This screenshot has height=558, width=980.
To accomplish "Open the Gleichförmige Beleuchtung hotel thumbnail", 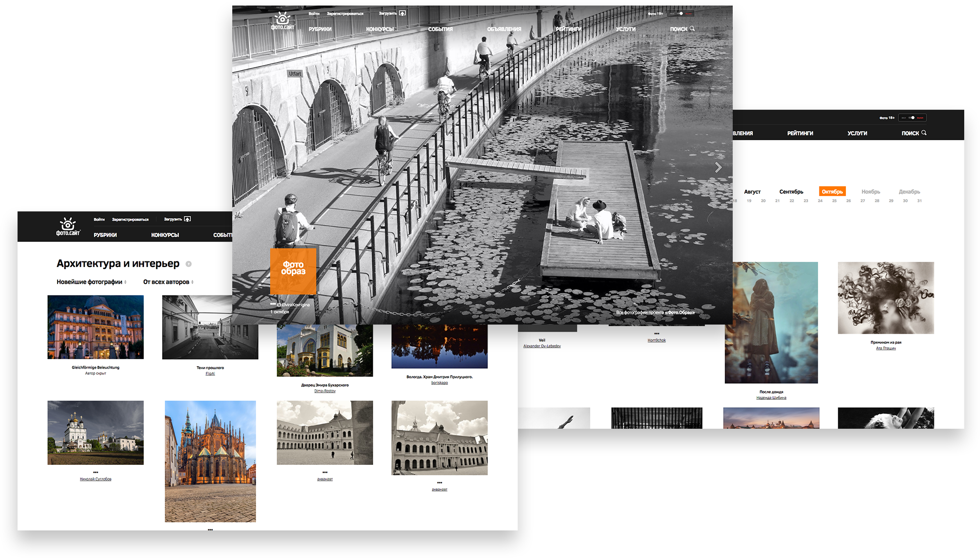I will coord(96,327).
